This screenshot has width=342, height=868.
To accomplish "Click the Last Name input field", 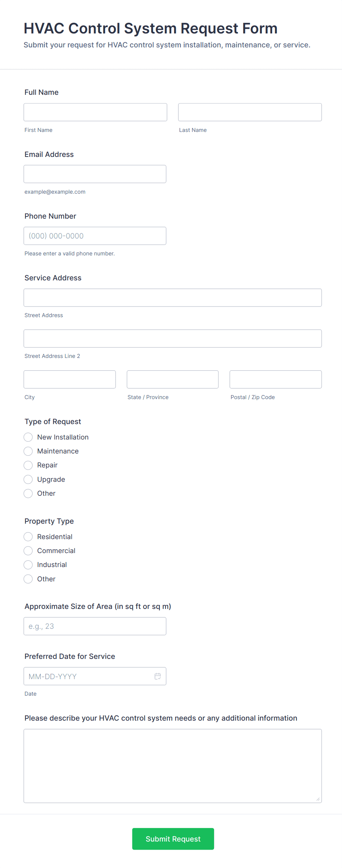I will pos(250,112).
